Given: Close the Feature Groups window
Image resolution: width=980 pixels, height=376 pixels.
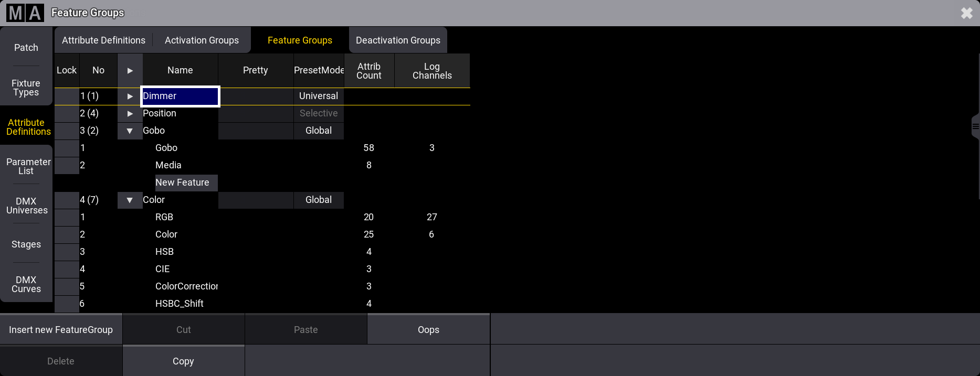Looking at the screenshot, I should (966, 13).
